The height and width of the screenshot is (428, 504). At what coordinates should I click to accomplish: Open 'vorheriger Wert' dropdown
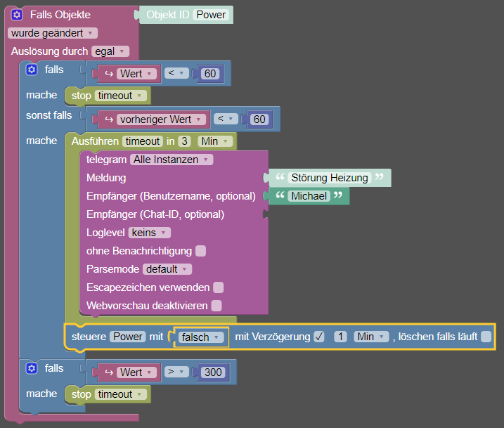(161, 119)
